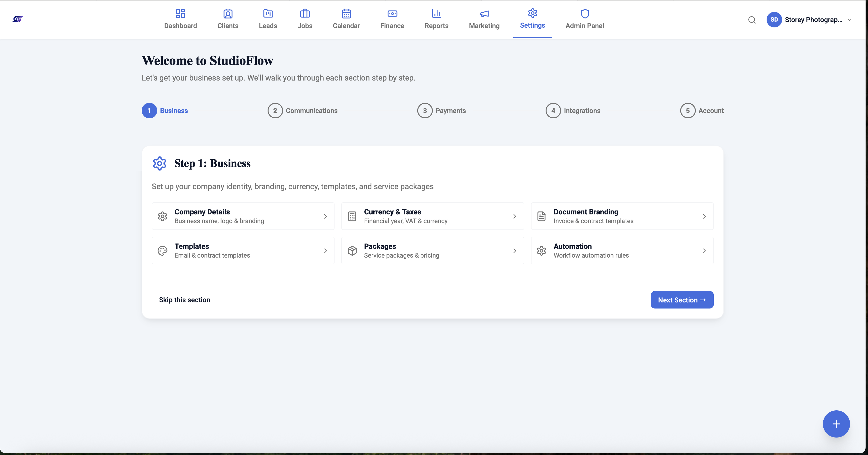
Task: Click the Company Details gear icon
Action: [162, 216]
